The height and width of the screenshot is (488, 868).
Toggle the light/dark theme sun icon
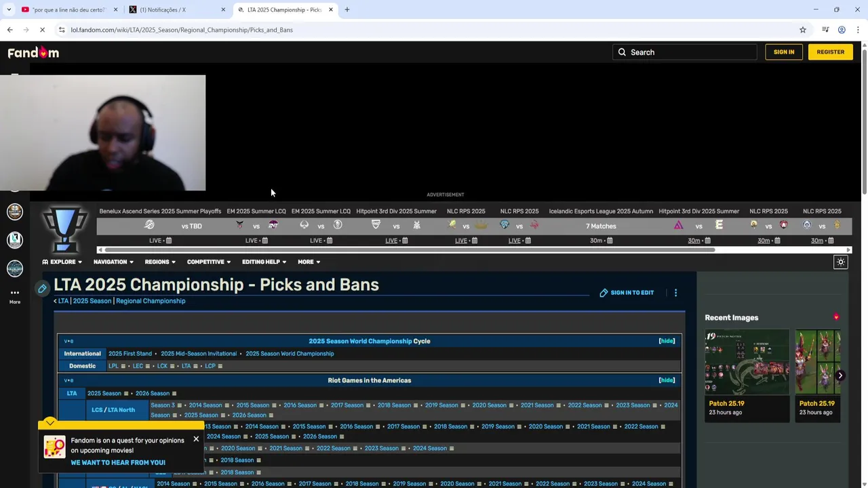[x=841, y=262]
